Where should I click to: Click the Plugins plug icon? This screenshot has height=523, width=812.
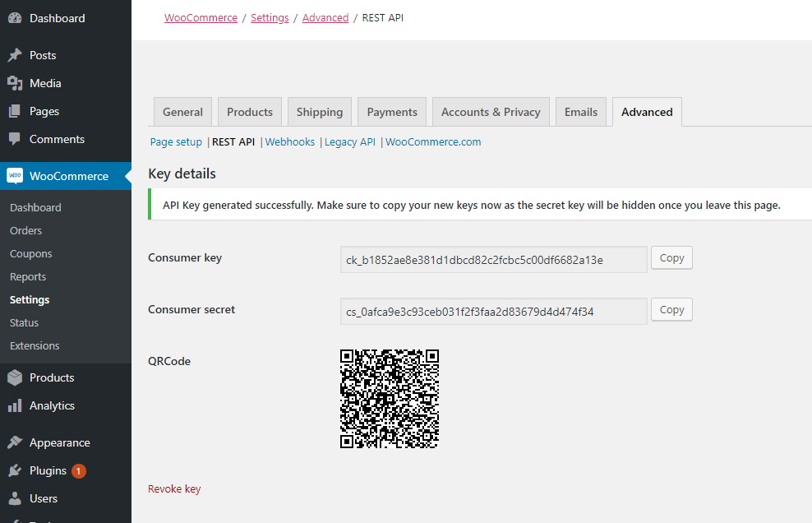tap(15, 470)
